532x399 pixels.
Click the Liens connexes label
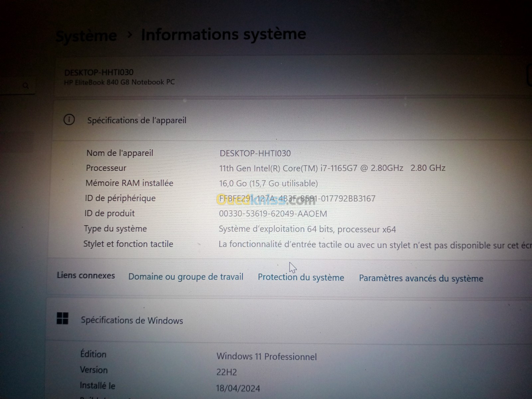pos(86,275)
